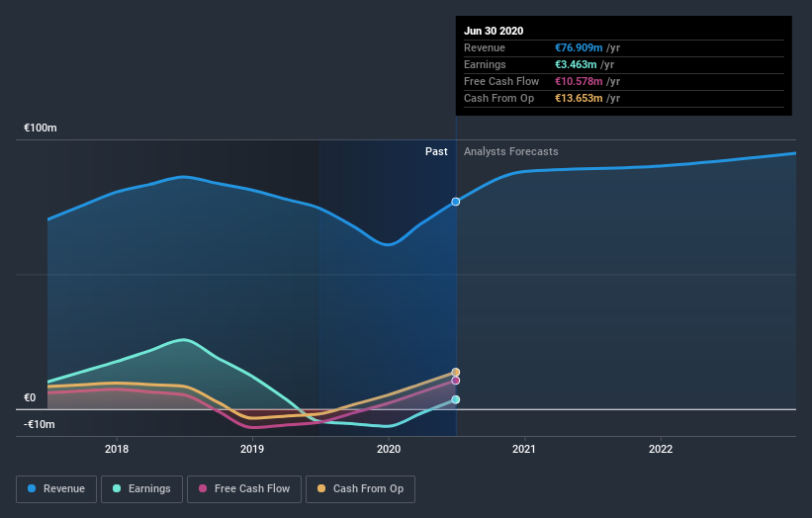Click the €0 y-axis label
Screen dimensions: 812x518
(x=30, y=398)
